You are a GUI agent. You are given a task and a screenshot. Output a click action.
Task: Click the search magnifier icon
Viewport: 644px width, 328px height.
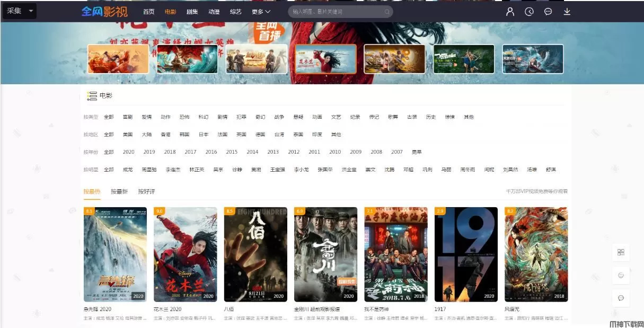[x=387, y=12]
